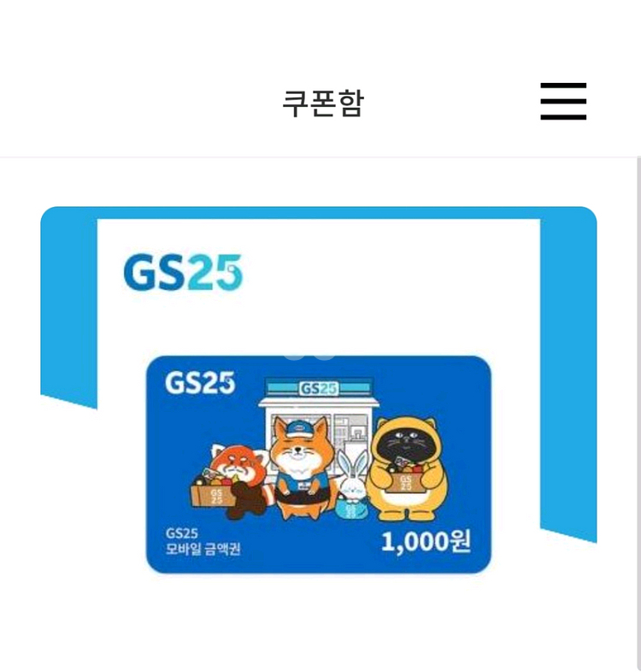Screen dimensions: 641x672
Task: Tap the 쿠폰함 page title
Action: coord(323,103)
